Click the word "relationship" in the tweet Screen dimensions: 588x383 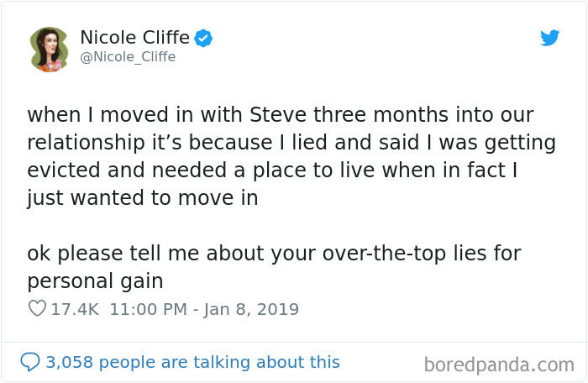tap(86, 143)
